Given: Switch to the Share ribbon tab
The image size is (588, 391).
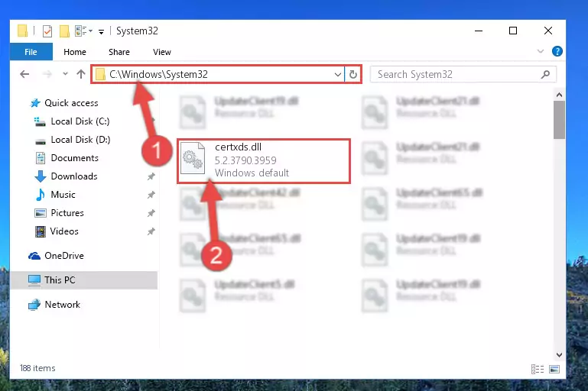Looking at the screenshot, I should (119, 52).
